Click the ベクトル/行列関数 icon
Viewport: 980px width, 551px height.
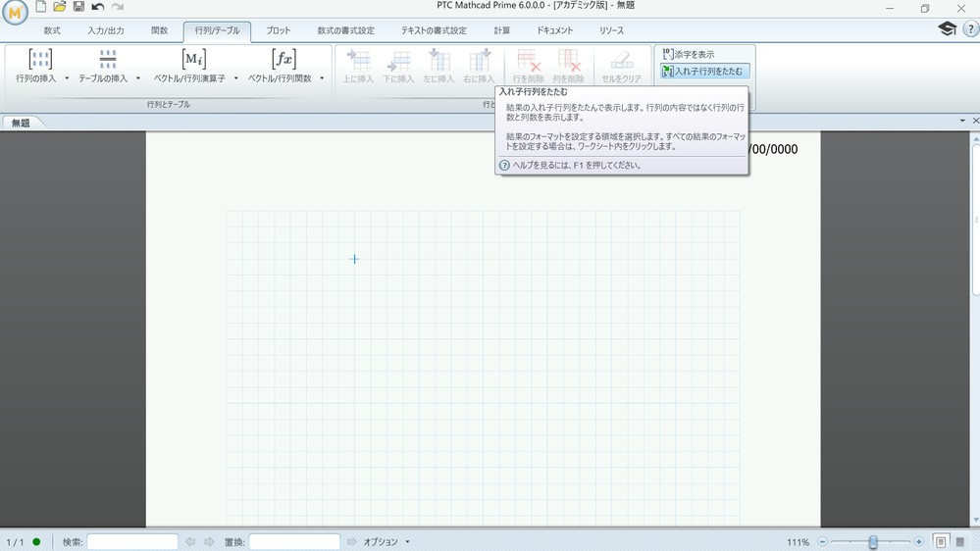point(284,60)
